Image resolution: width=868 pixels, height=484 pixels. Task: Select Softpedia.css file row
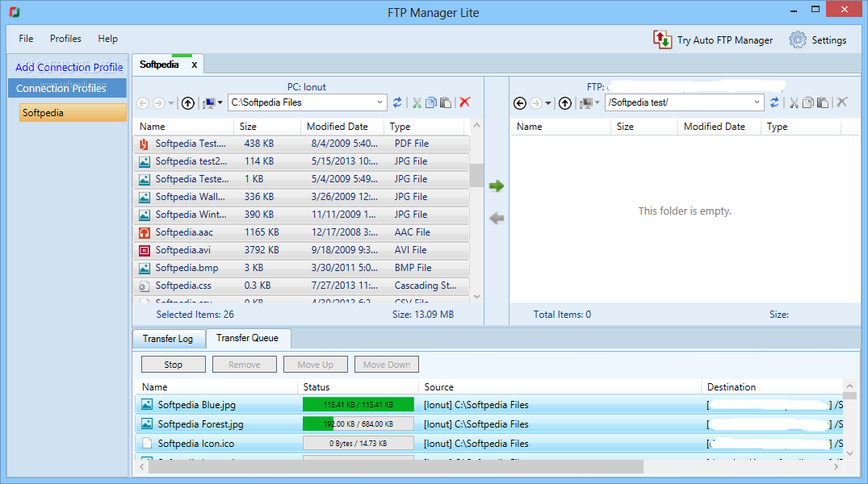coord(301,286)
